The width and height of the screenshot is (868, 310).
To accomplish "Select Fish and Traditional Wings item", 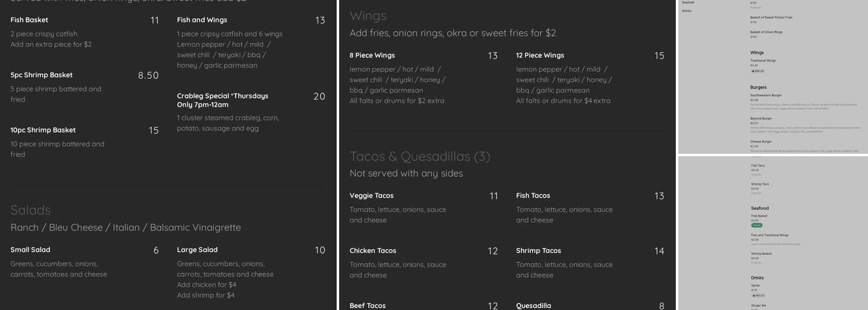I will [769, 236].
